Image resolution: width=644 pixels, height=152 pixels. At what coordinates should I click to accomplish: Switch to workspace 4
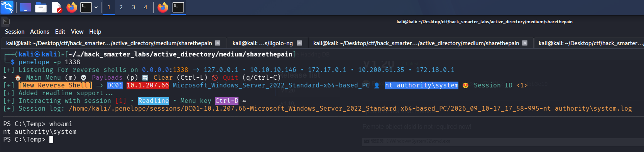[x=145, y=7]
